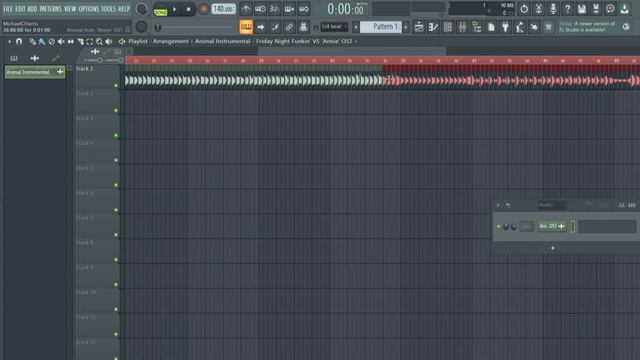Select the playlist zoom magnifier tool
This screenshot has width=640, height=360.
[99, 41]
